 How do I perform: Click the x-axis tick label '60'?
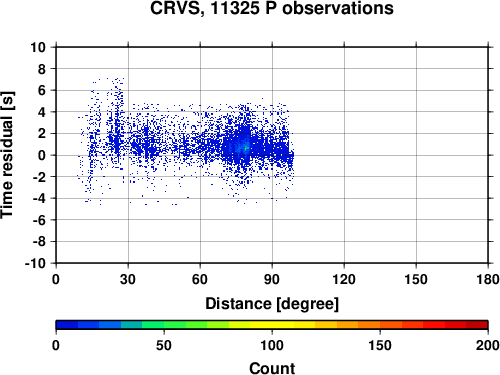point(200,279)
